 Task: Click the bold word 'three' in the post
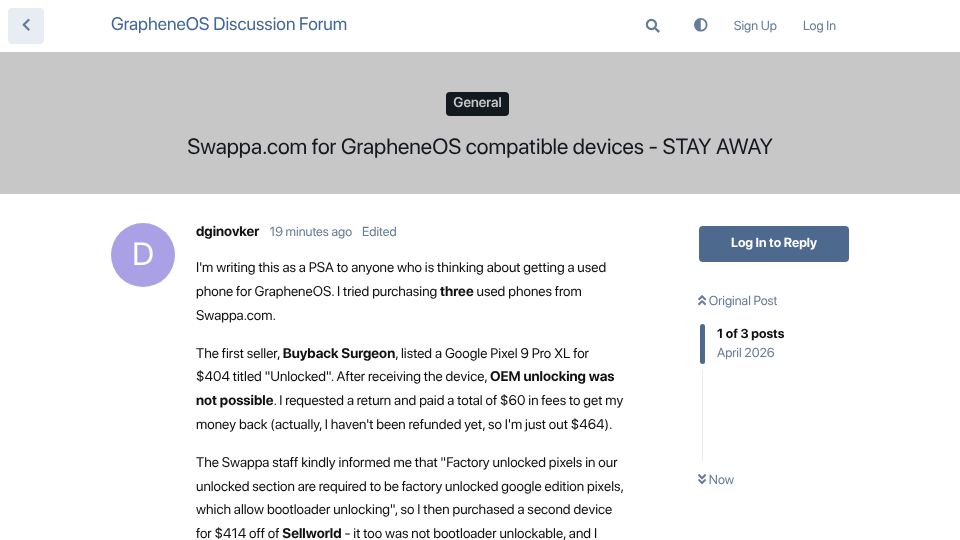click(x=456, y=291)
